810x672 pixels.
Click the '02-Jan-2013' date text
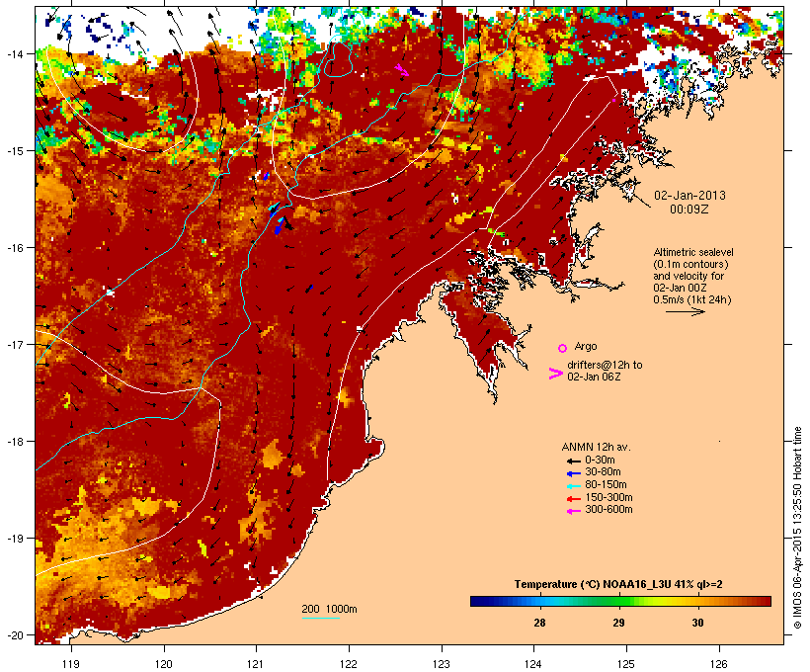pyautogui.click(x=689, y=196)
